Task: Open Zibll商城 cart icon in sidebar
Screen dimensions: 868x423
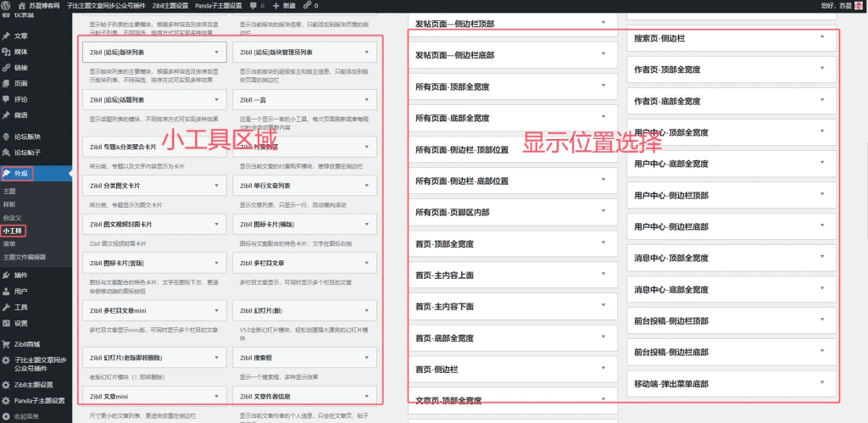Action: 6,344
